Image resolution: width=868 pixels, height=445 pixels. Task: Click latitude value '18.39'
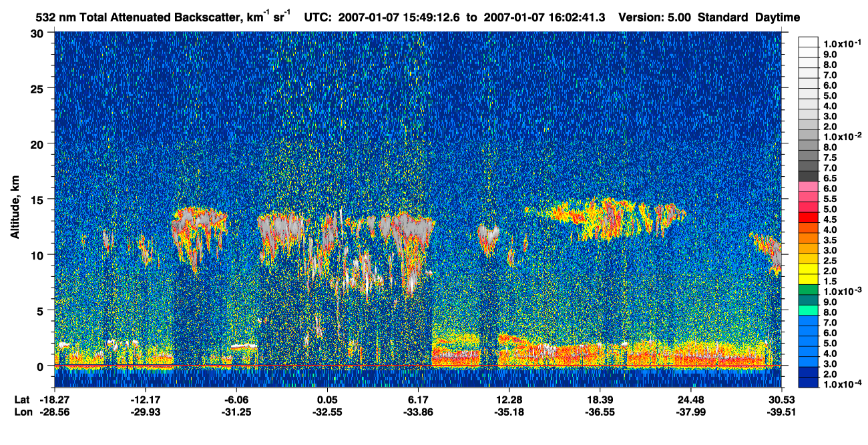pos(600,400)
